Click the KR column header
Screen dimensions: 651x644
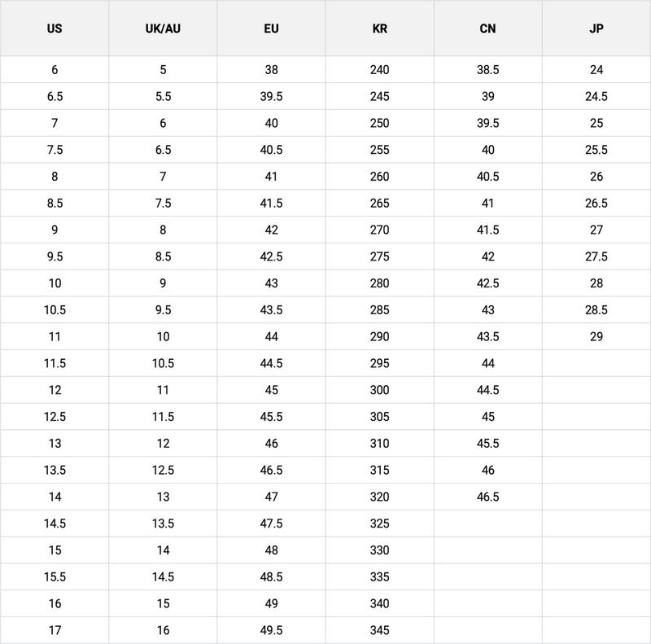[x=379, y=28]
